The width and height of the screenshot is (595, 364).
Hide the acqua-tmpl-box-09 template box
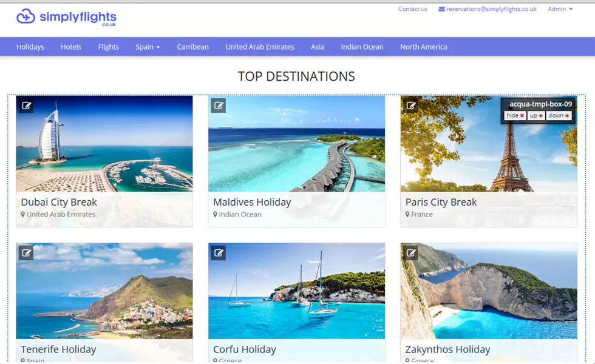coord(515,115)
